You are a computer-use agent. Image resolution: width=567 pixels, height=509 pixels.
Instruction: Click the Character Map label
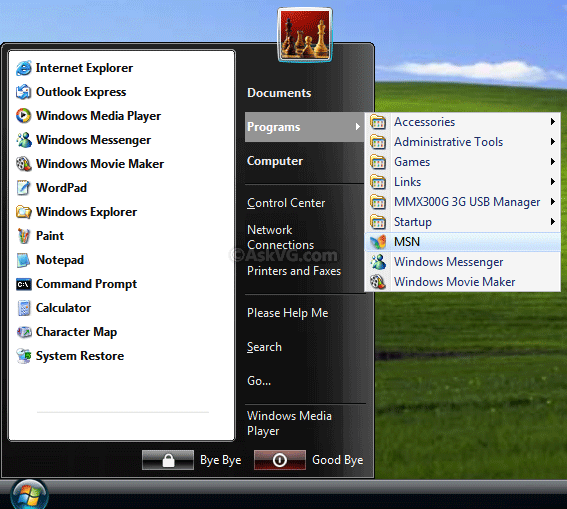pyautogui.click(x=76, y=332)
